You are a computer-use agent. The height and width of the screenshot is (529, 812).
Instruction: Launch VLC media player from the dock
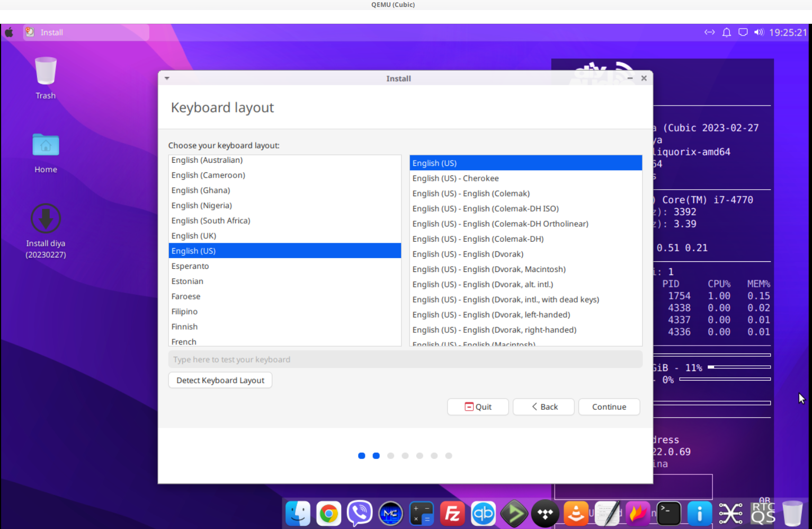(x=576, y=513)
